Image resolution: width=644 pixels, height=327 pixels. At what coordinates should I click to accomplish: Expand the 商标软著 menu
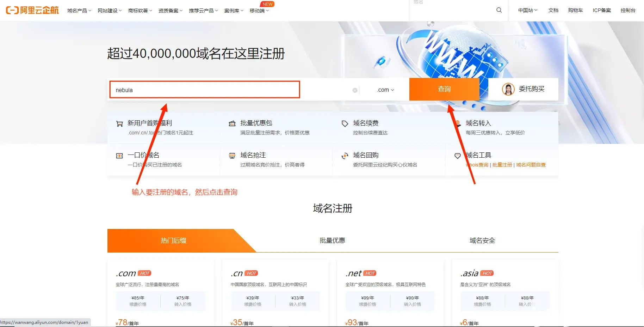click(x=140, y=11)
